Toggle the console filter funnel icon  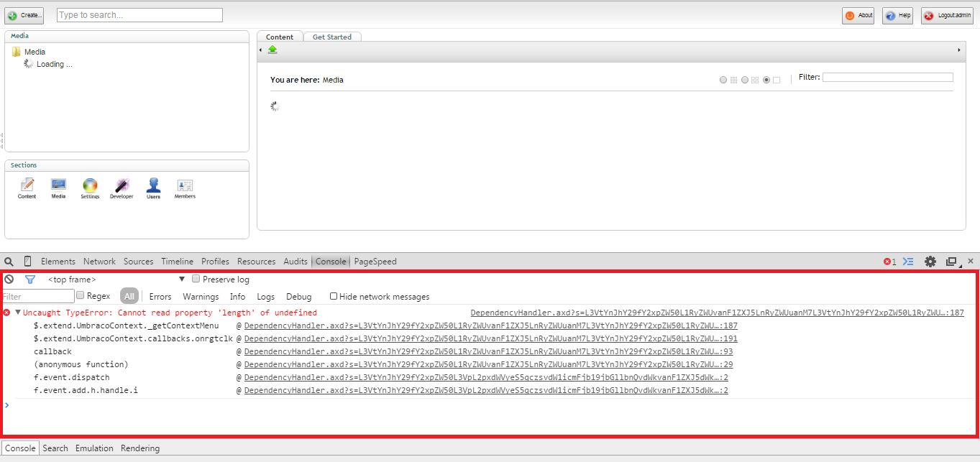coord(30,279)
